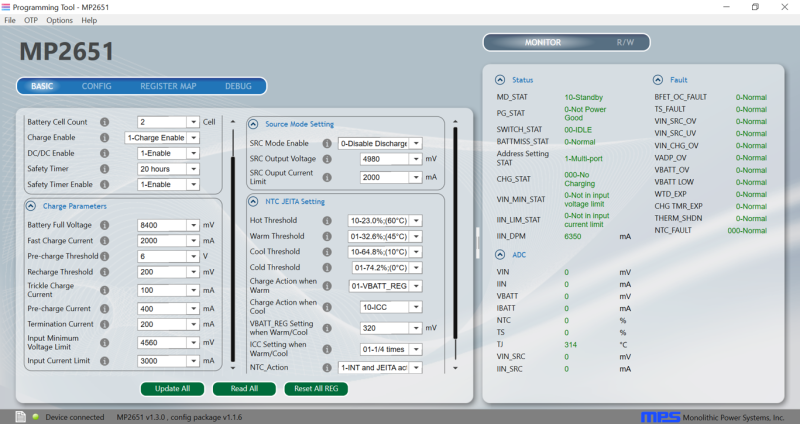
Task: Show info for Battery Full Voltage
Action: point(105,225)
